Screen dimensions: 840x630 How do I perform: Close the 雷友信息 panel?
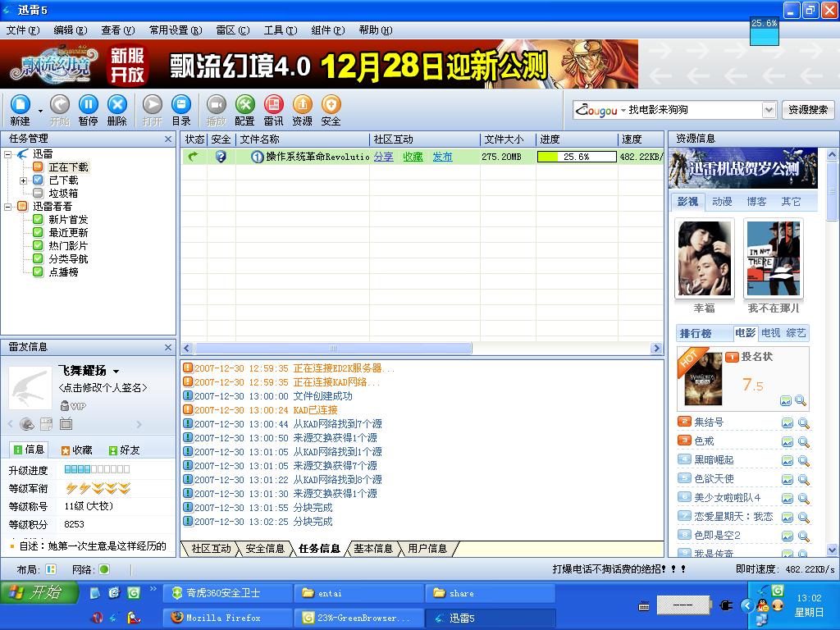(x=168, y=347)
